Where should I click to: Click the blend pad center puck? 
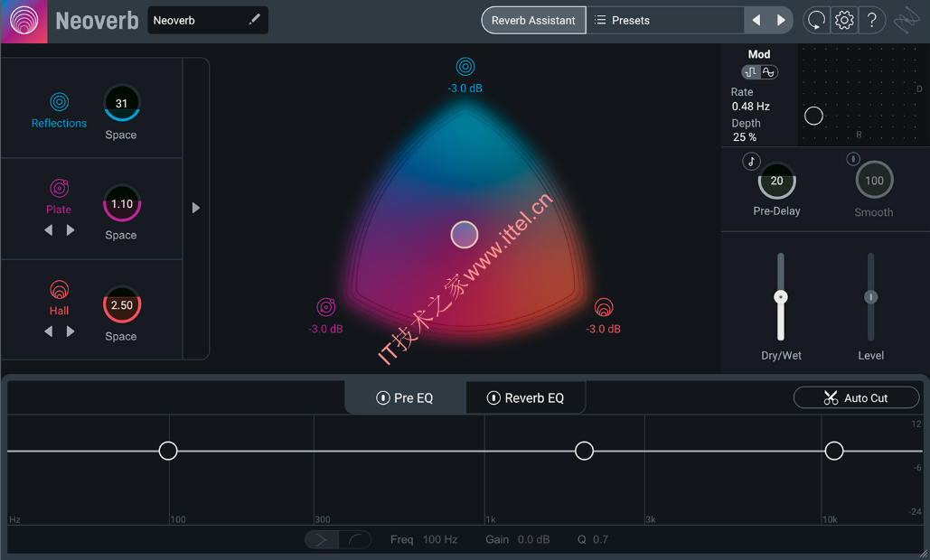click(465, 235)
